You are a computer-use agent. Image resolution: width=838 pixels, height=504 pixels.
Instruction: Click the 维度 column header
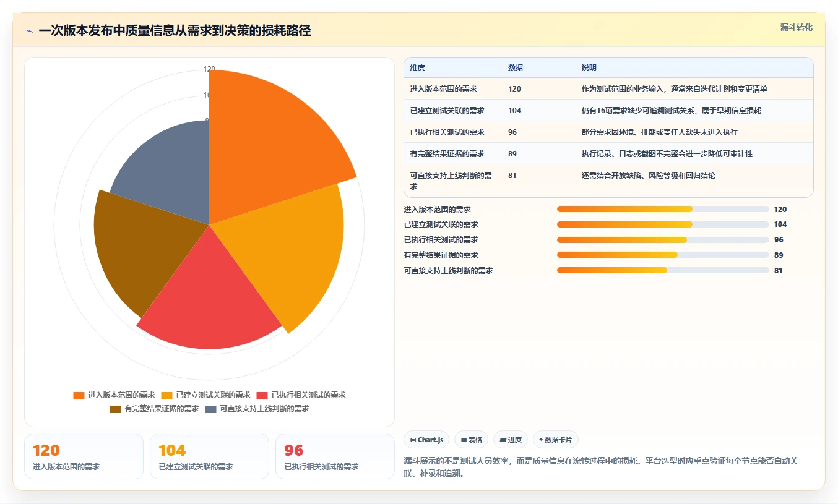point(418,68)
